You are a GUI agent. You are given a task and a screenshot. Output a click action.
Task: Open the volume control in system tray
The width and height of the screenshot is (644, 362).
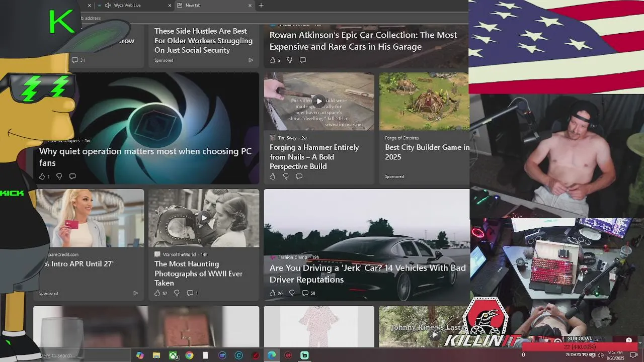coord(600,355)
